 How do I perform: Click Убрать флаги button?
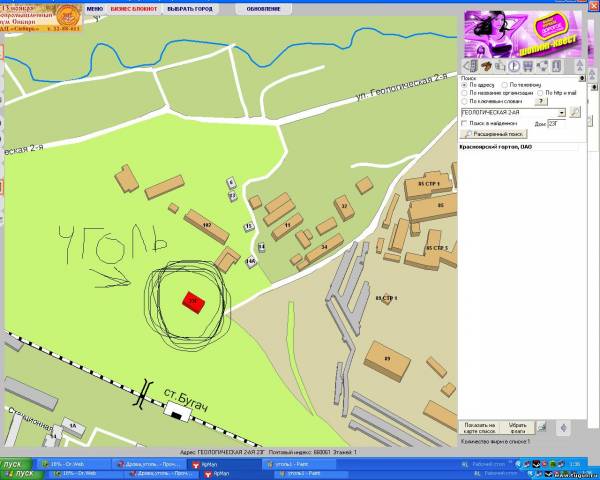coord(517,428)
